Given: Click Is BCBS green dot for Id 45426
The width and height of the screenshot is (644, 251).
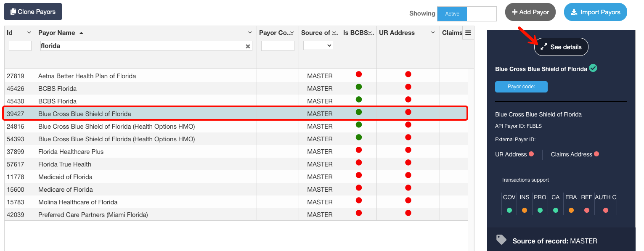Looking at the screenshot, I should [358, 87].
